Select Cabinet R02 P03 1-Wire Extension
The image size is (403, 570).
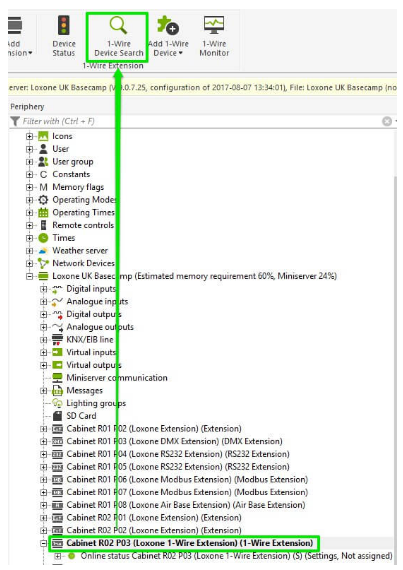click(x=189, y=543)
